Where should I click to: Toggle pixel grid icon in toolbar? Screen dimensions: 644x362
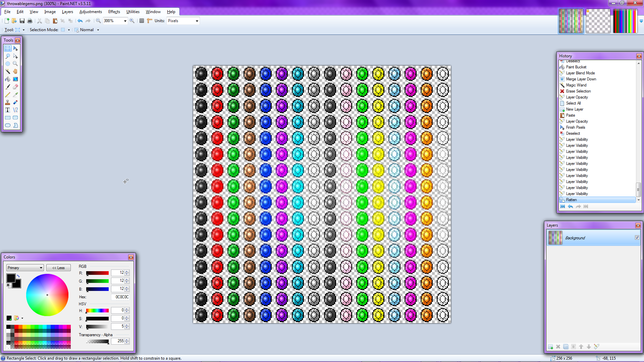tap(142, 21)
